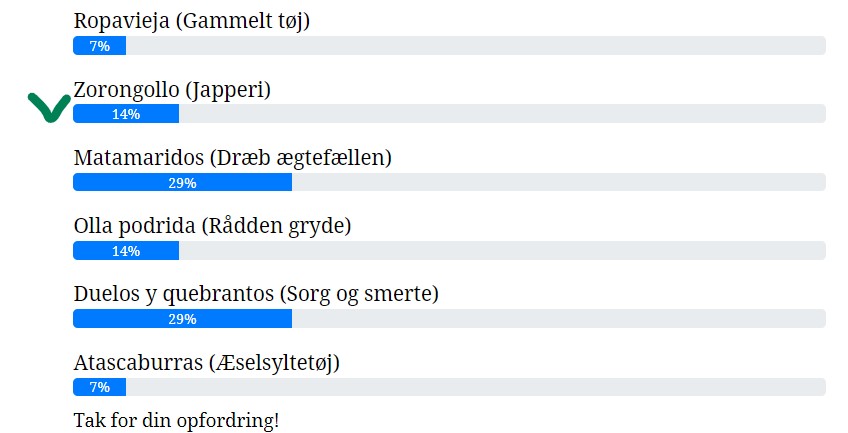Image resolution: width=848 pixels, height=433 pixels.
Task: Click the "Tak for din opfordring!" message
Action: click(176, 420)
